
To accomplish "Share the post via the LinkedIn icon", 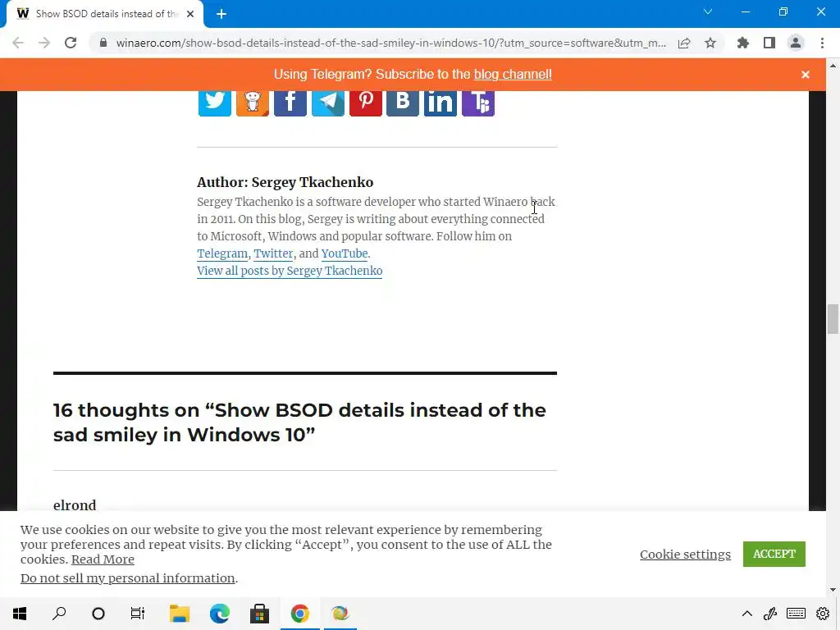I will [x=441, y=102].
